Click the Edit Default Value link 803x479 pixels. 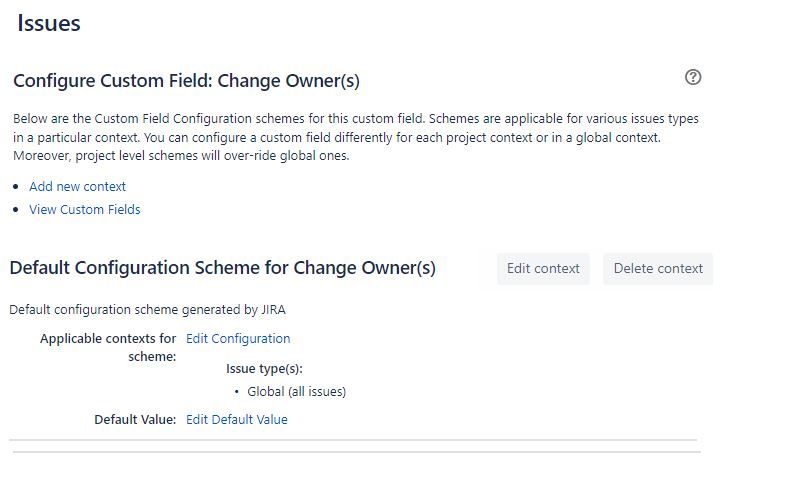tap(237, 420)
